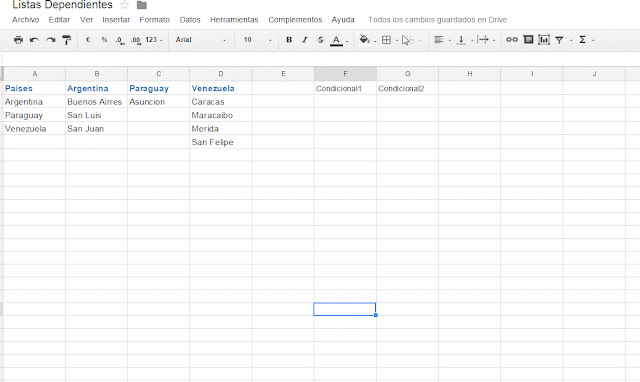This screenshot has height=382, width=640.
Task: Click the formula bar input
Action: [x=320, y=59]
